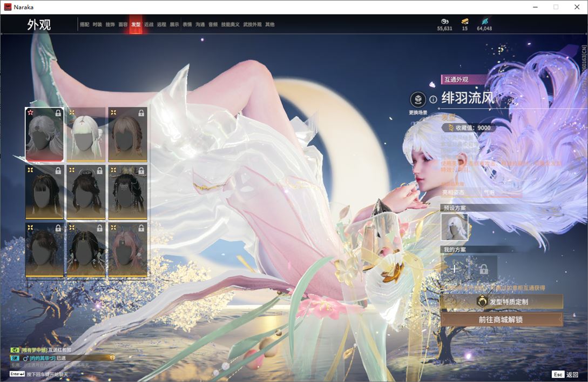This screenshot has width=588, height=382.
Task: Click 前往商城解锁 button
Action: pos(502,320)
